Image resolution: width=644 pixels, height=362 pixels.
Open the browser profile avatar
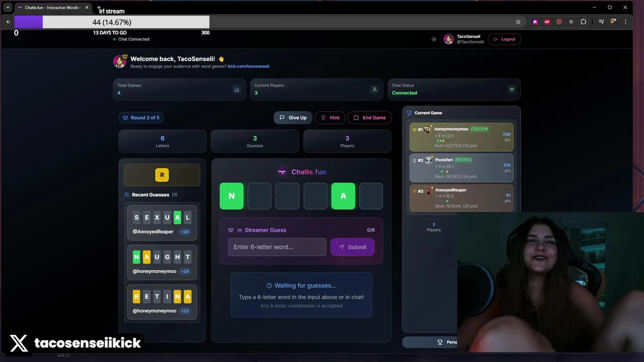pyautogui.click(x=613, y=22)
